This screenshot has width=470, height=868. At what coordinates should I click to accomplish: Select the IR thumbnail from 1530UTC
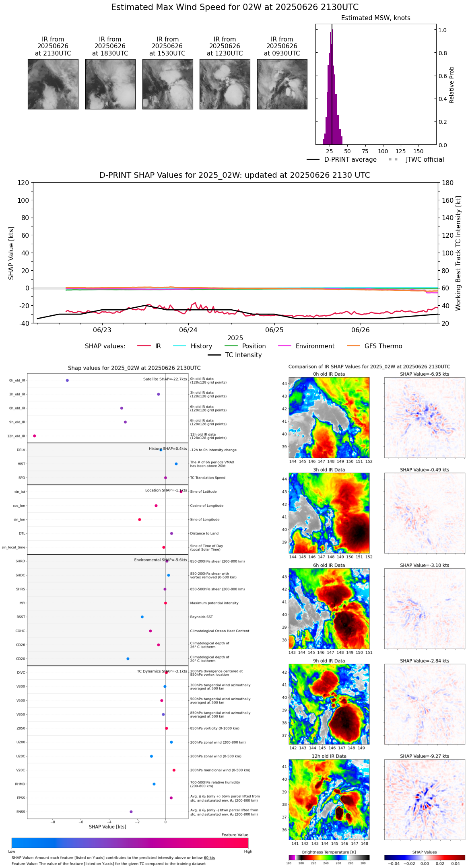click(167, 84)
